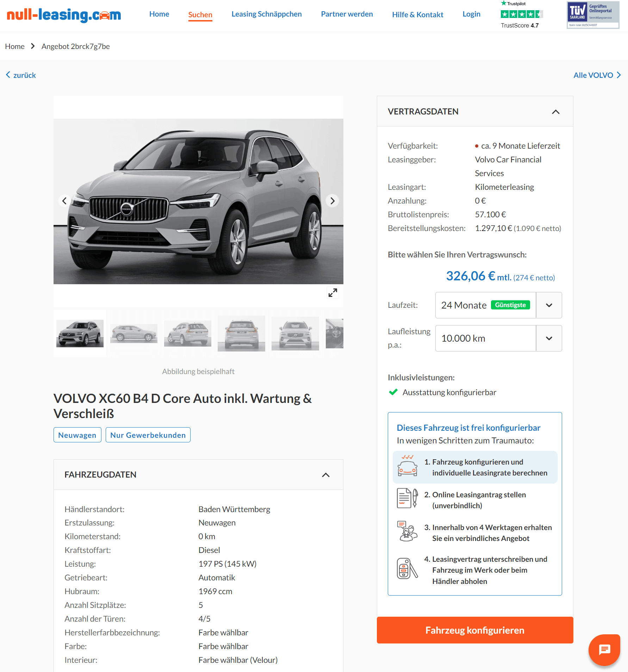628x672 pixels.
Task: Expand the car image to fullscreen
Action: [332, 293]
